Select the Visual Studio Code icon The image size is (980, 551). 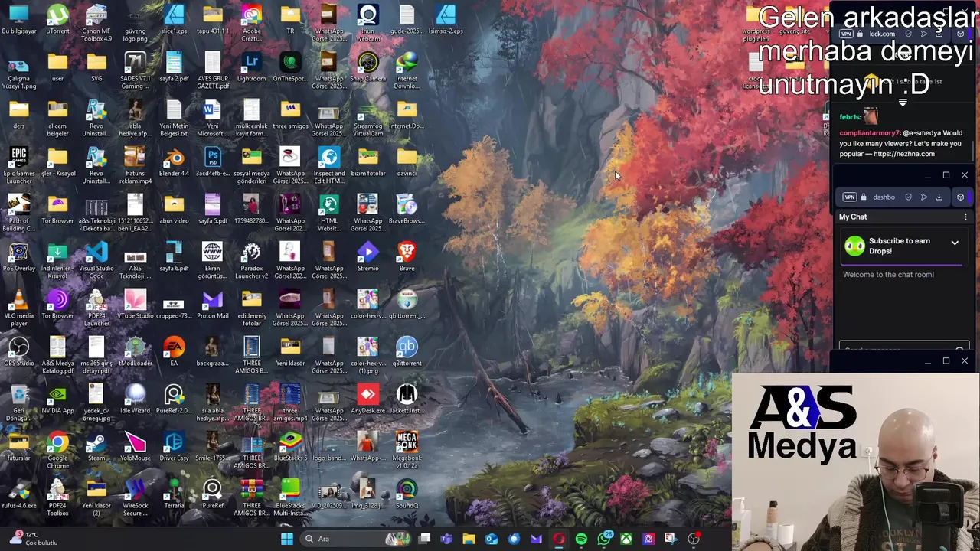tap(96, 260)
